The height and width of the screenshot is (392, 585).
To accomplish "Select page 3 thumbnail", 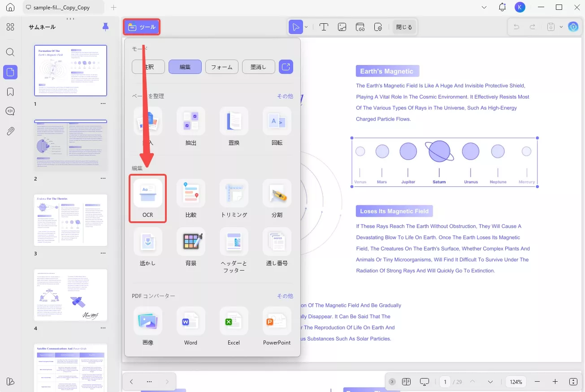I will [x=71, y=220].
